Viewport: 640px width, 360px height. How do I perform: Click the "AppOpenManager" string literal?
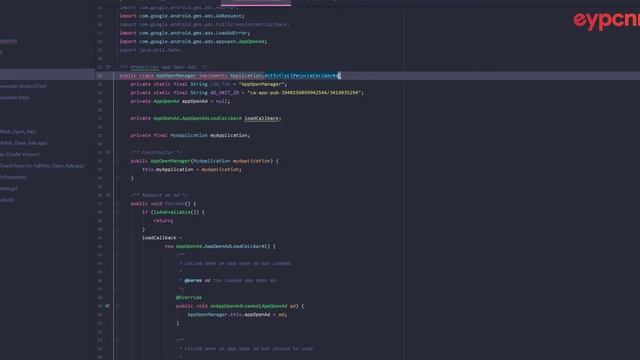(261, 84)
